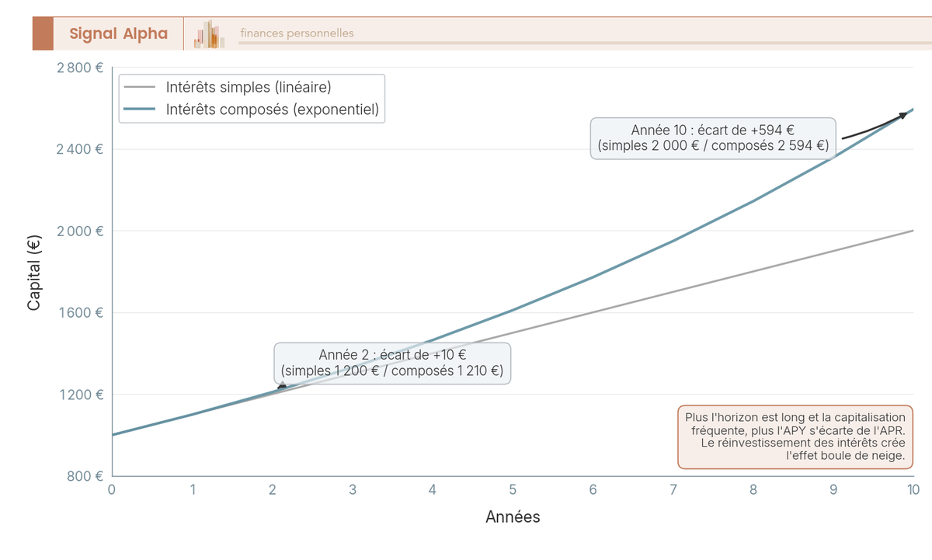The width and height of the screenshot is (932, 560).
Task: Click the x-axis tick label '7'
Action: 673,490
